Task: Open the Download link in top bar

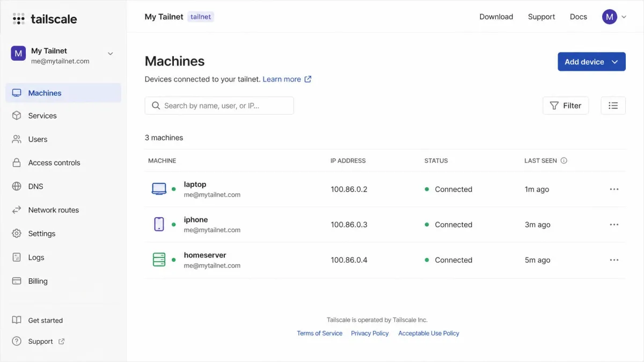Action: (496, 17)
